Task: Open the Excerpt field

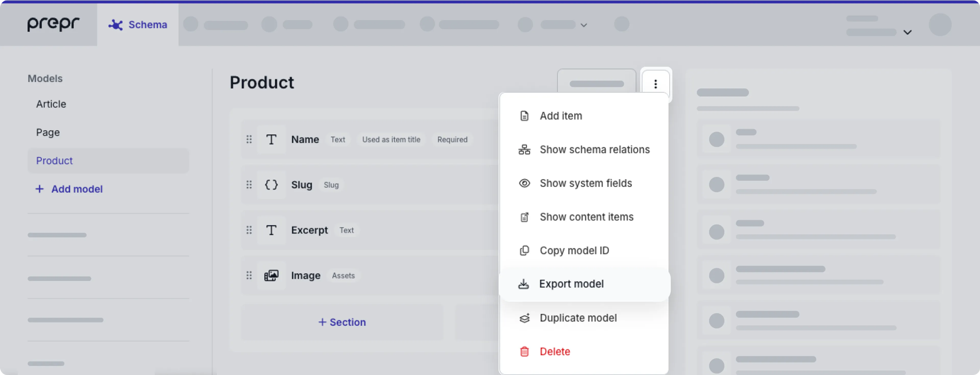Action: [370, 230]
